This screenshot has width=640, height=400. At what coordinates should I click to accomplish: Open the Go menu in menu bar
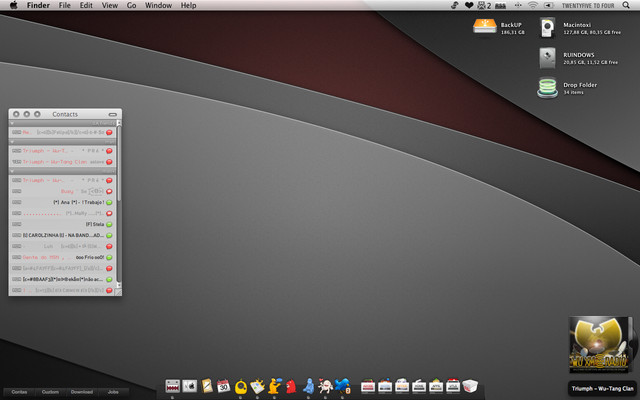(x=132, y=6)
